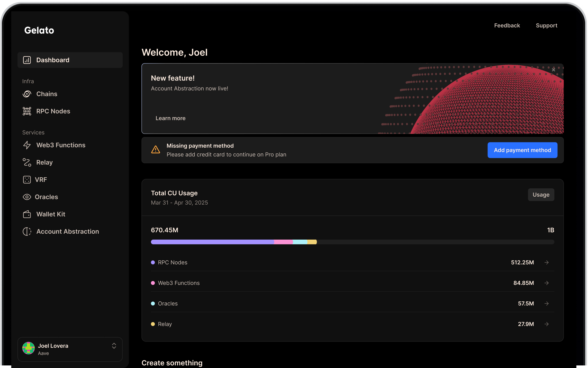Click the Usage button
This screenshot has height=368, width=588.
(x=541, y=195)
